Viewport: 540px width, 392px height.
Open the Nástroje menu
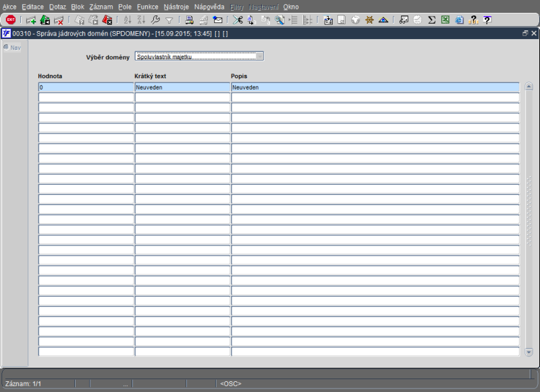176,7
